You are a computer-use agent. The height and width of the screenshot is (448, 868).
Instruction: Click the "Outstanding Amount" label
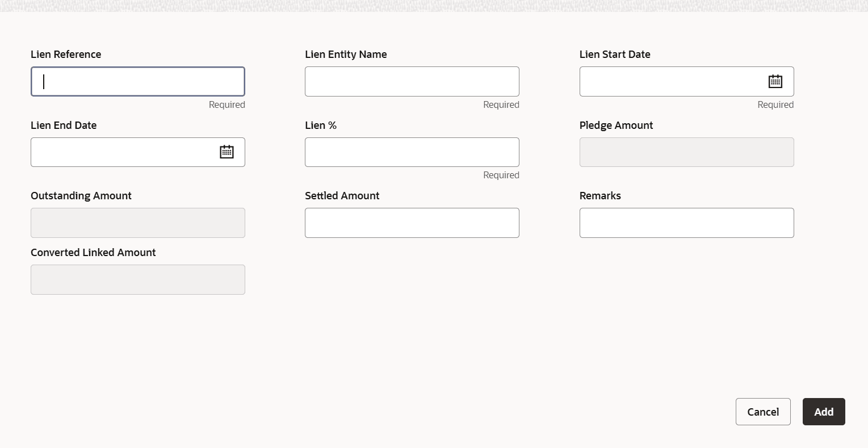81,196
